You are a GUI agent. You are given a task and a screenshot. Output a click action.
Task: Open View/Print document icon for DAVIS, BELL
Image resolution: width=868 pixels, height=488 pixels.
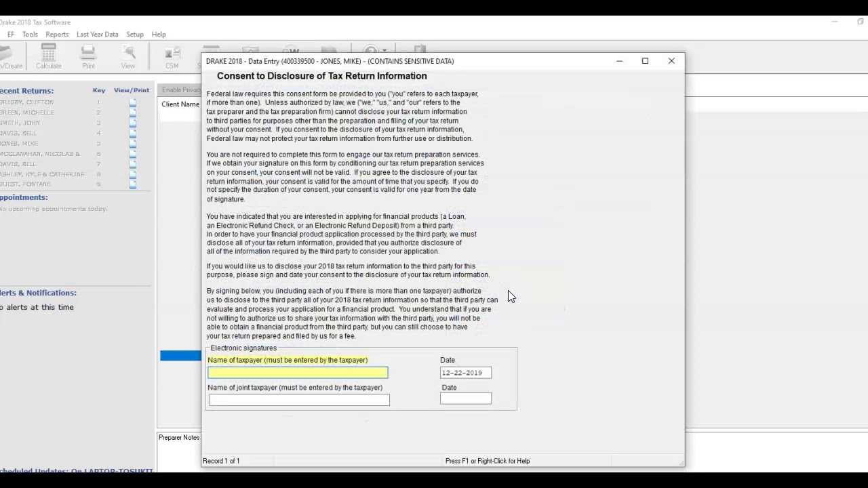(133, 133)
